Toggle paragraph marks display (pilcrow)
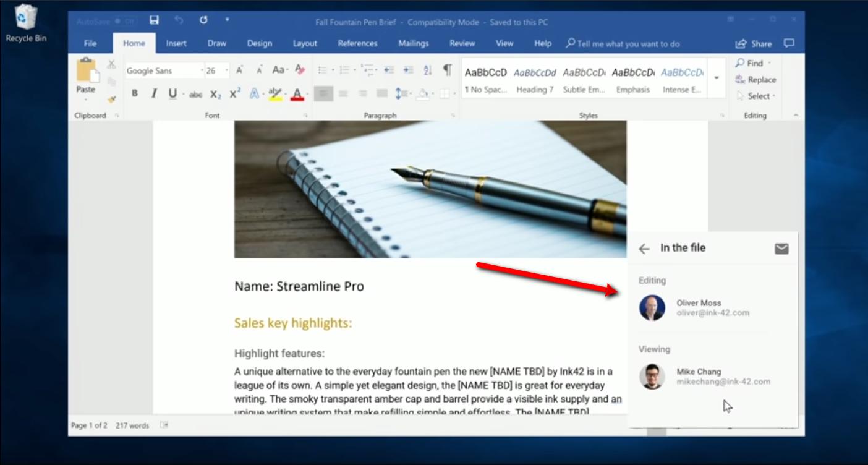Image resolution: width=868 pixels, height=465 pixels. [447, 70]
